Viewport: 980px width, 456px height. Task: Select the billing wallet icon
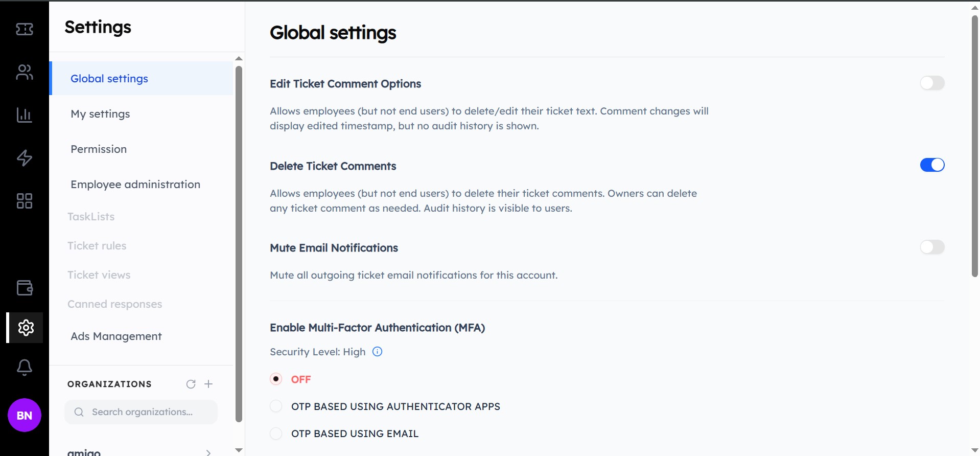point(24,288)
